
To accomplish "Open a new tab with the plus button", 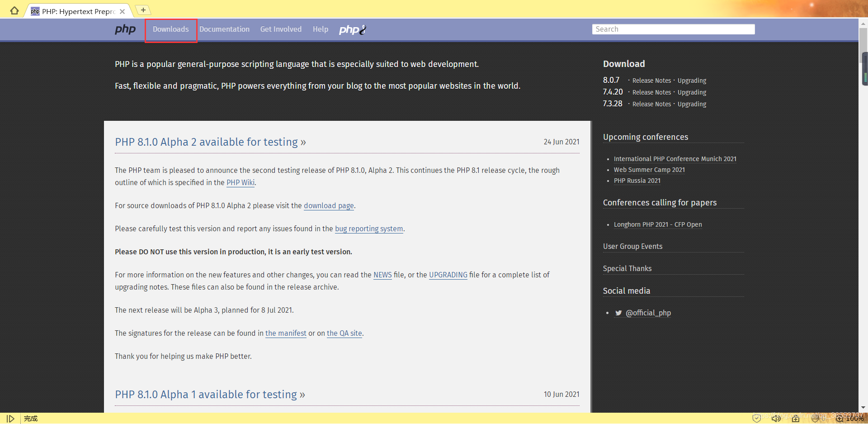I will [x=143, y=10].
